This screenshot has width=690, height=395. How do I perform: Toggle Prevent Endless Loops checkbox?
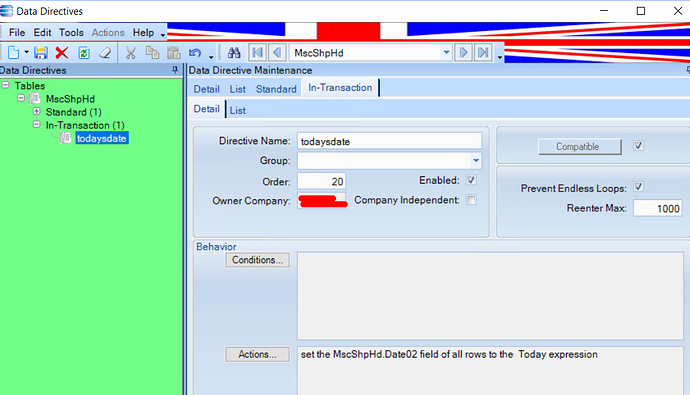638,187
